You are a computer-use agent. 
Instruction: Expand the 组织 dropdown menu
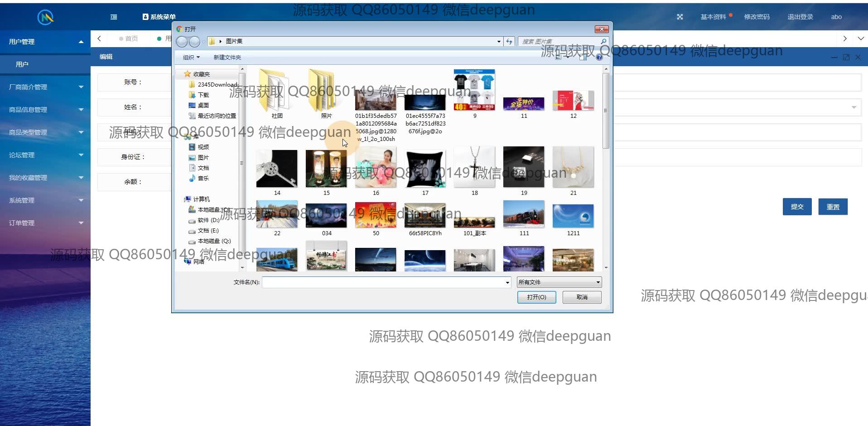click(x=191, y=58)
